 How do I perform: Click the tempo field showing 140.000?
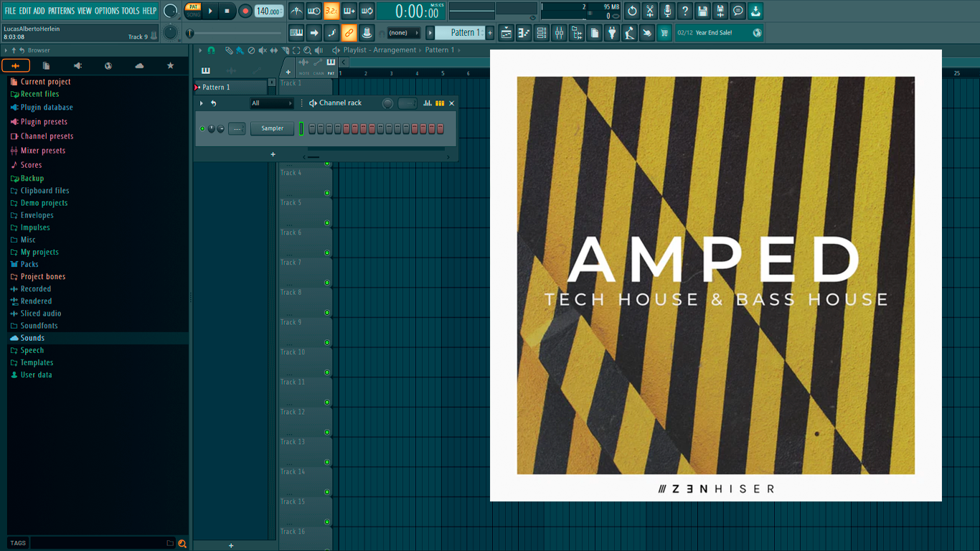click(268, 11)
